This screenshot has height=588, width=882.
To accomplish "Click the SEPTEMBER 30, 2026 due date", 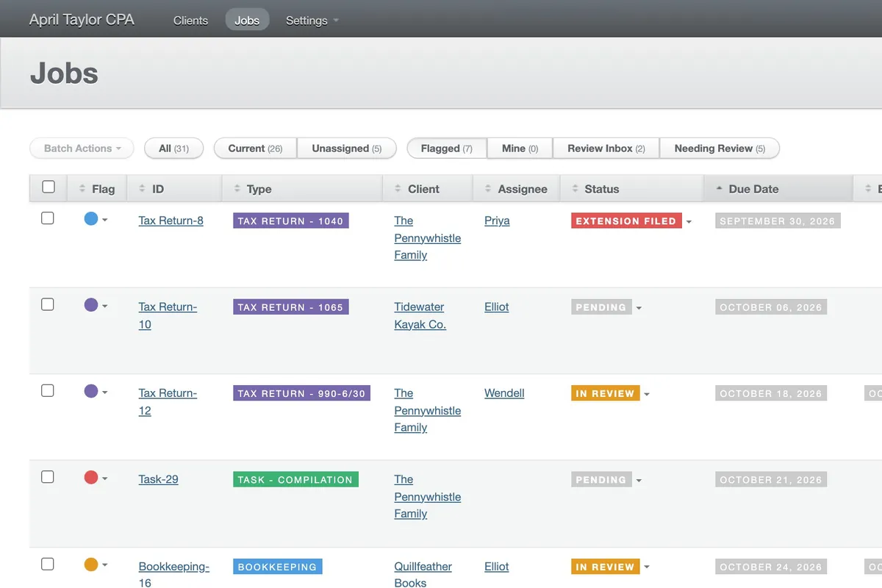I will pos(778,220).
